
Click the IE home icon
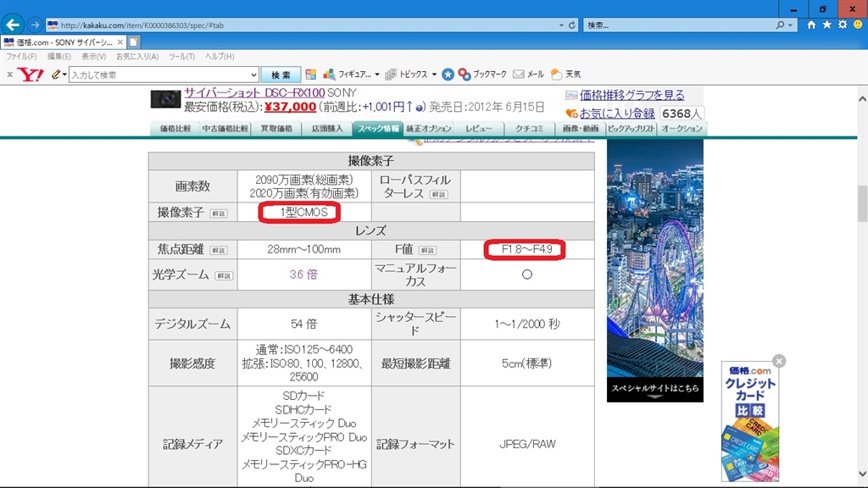(812, 25)
